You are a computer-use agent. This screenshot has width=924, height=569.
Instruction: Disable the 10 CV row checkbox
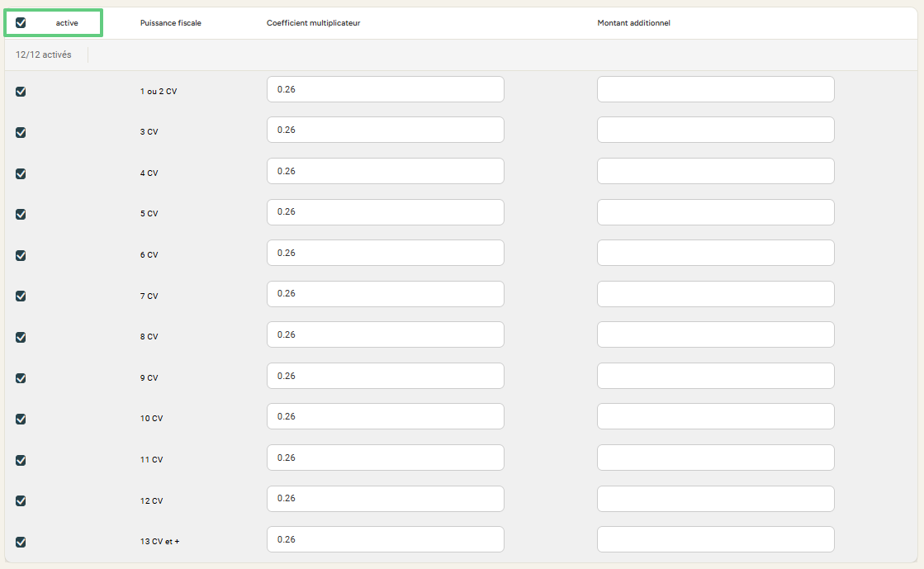[x=21, y=420]
